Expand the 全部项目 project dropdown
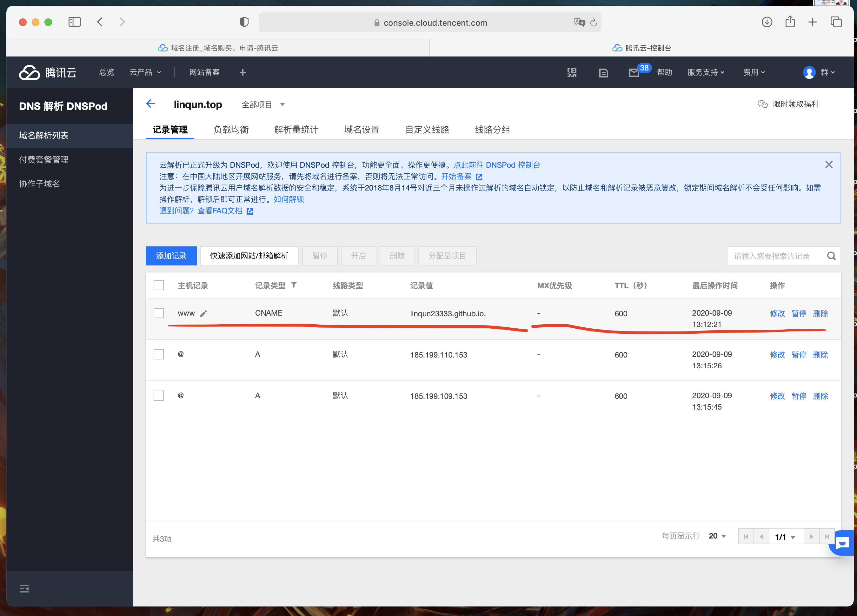This screenshot has height=616, width=857. [263, 105]
